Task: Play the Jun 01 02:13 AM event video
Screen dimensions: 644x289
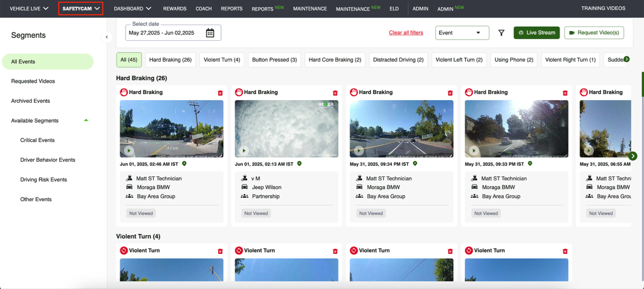Action: coord(244,151)
